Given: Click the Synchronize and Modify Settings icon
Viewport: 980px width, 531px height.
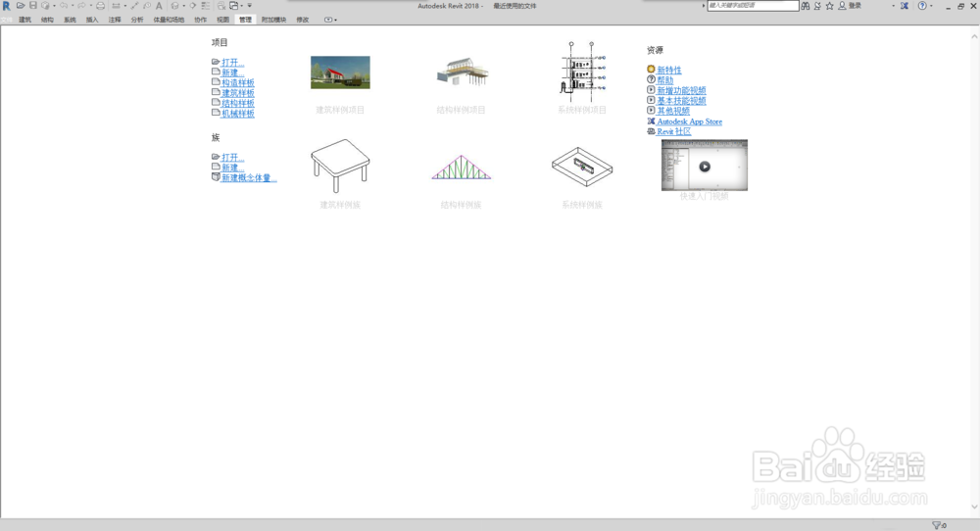Looking at the screenshot, I should pyautogui.click(x=45, y=6).
